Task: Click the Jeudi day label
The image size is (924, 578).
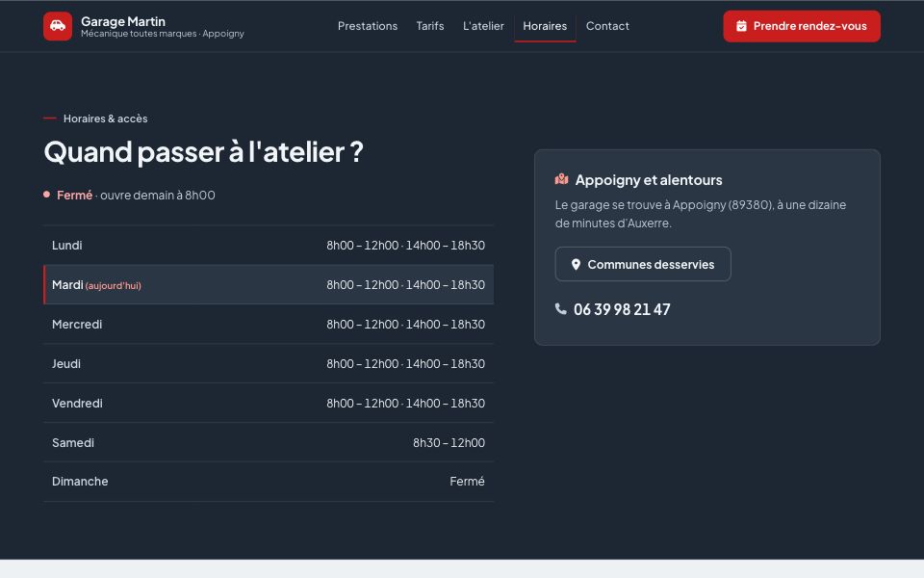Action: [66, 364]
